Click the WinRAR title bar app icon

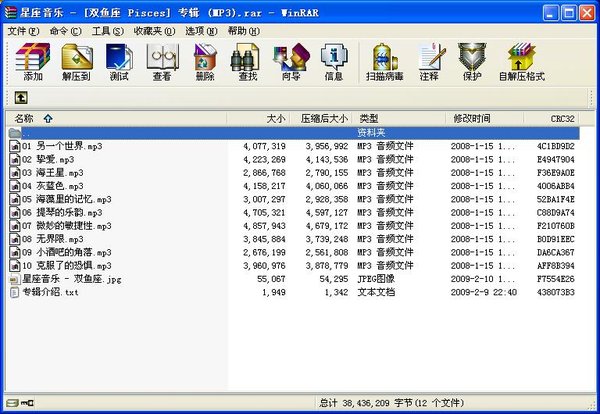coord(11,12)
